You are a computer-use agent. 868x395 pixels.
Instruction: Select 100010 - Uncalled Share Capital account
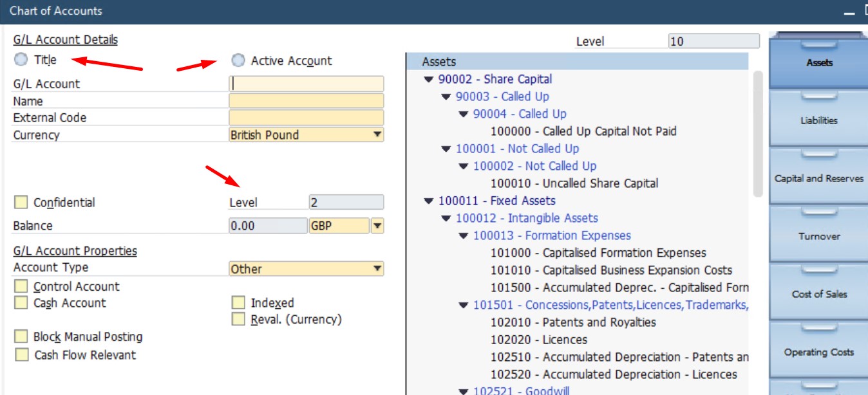pyautogui.click(x=574, y=183)
